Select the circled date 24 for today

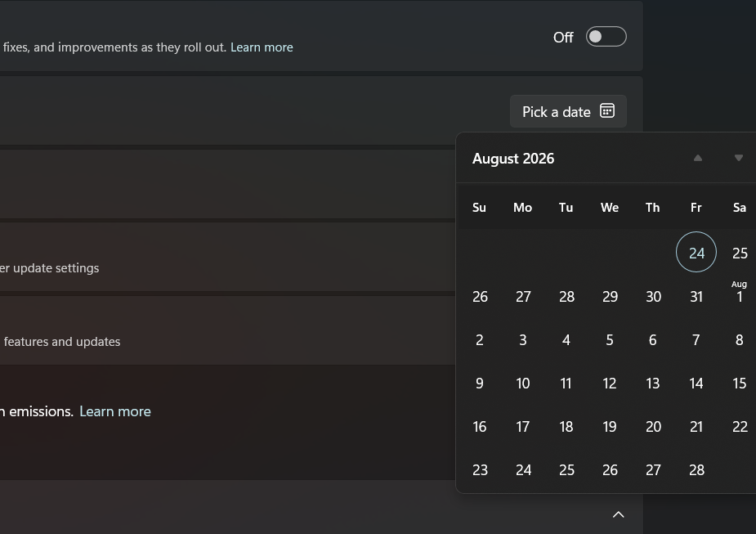pos(696,253)
